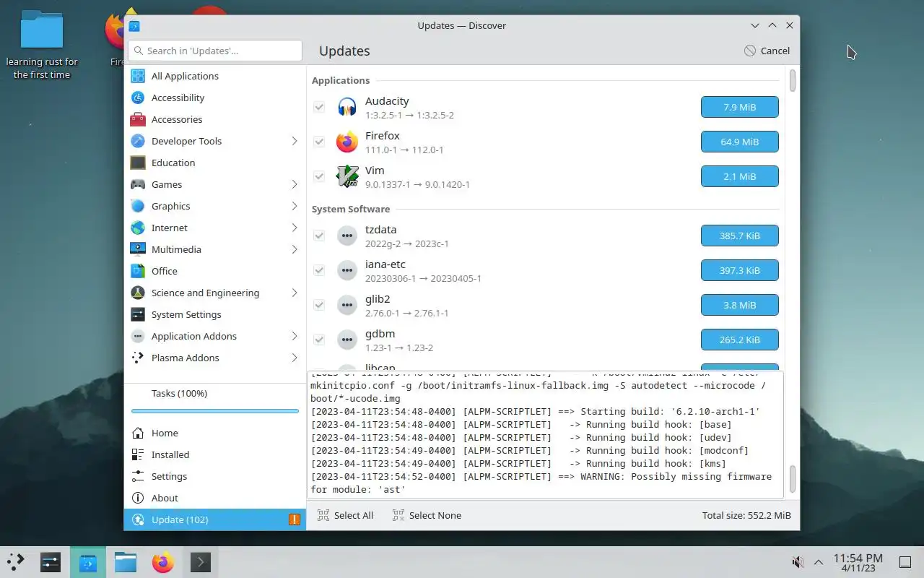Click the updates list vertical scrollbar
Screen dimensions: 924x578
click(x=792, y=81)
